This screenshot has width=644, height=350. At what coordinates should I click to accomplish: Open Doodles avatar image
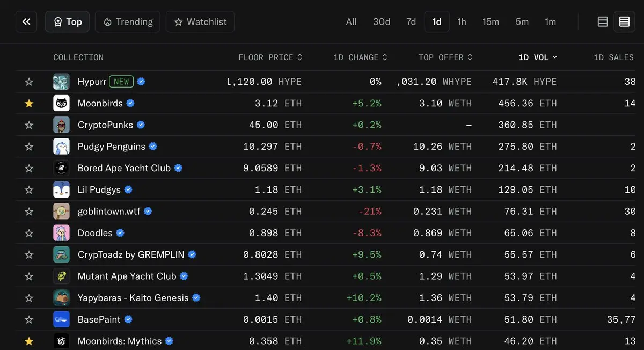pyautogui.click(x=61, y=233)
